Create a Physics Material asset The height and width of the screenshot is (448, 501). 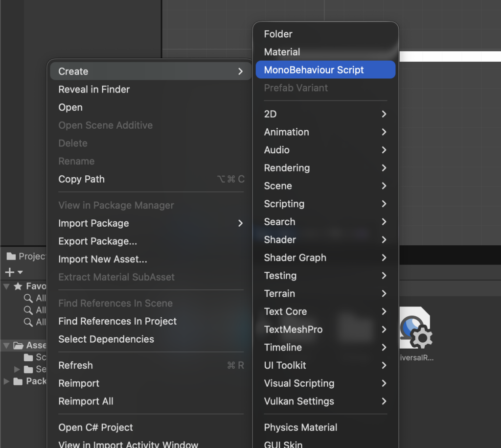point(300,427)
